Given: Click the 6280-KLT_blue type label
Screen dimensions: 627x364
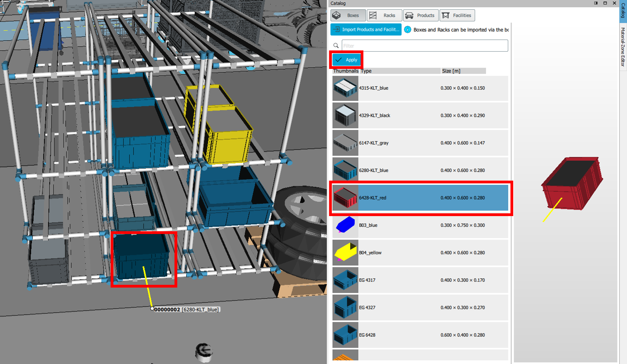Looking at the screenshot, I should [x=373, y=170].
